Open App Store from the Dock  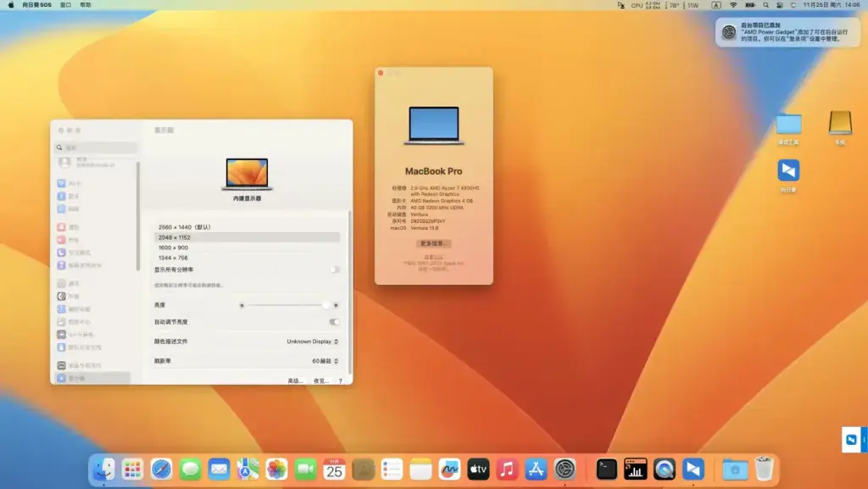[536, 470]
